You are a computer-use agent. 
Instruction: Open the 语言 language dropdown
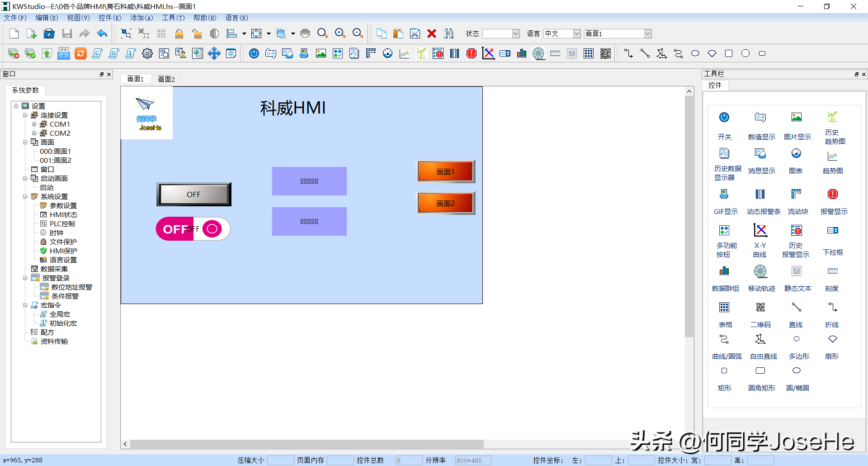(x=576, y=33)
